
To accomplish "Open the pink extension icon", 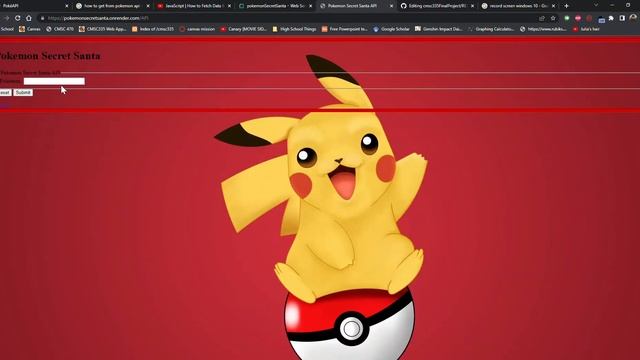I will pyautogui.click(x=578, y=18).
